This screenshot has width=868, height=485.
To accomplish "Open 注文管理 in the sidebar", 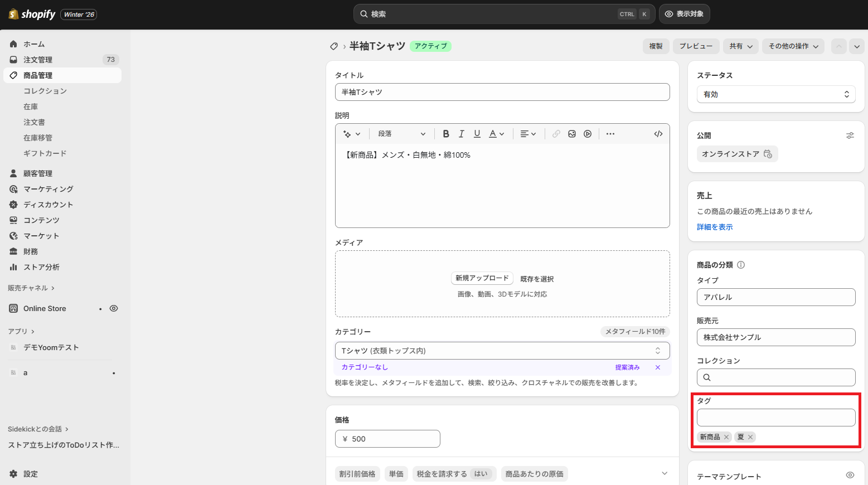I will (x=38, y=60).
